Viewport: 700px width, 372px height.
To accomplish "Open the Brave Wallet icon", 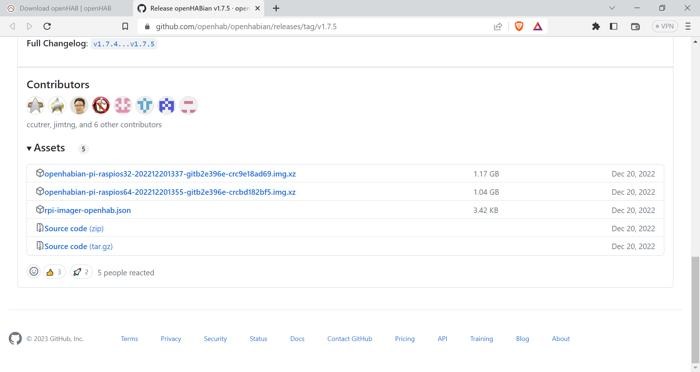I will click(635, 26).
